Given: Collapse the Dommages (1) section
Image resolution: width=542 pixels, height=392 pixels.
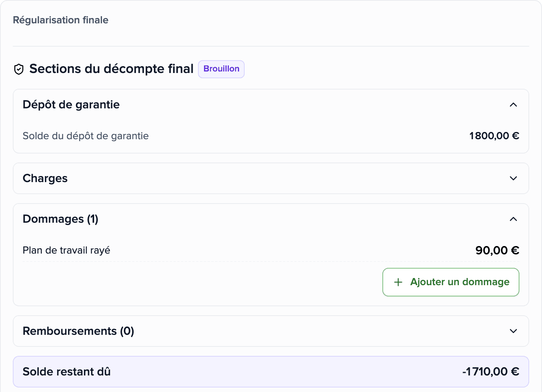Looking at the screenshot, I should 513,219.
